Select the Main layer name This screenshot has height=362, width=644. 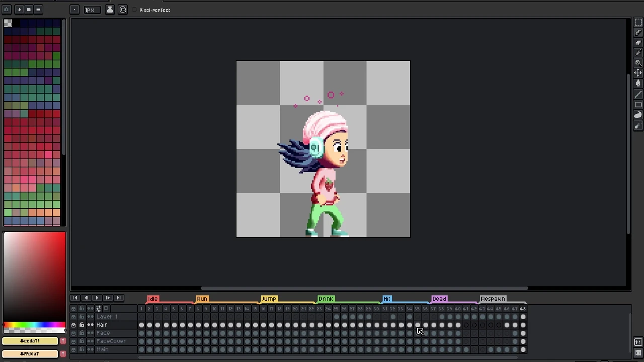coord(102,349)
